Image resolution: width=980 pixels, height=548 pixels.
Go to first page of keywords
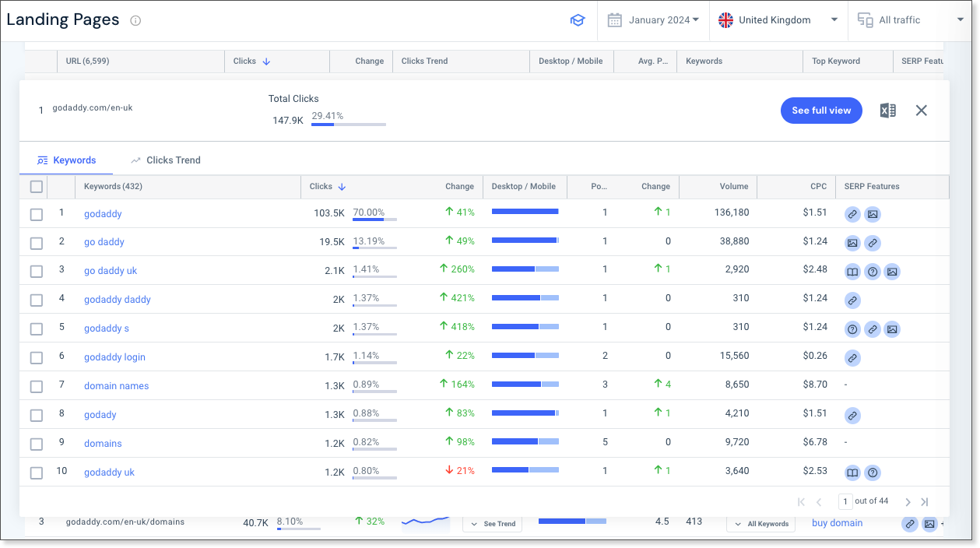801,502
